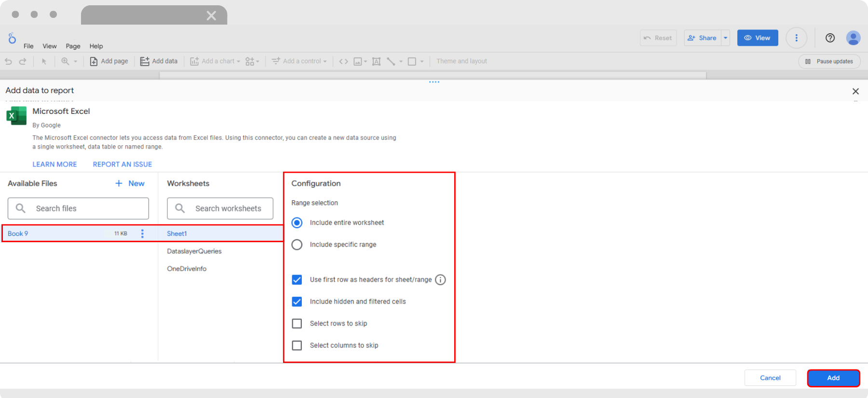This screenshot has width=868, height=398.
Task: Click the blue Add button
Action: (833, 378)
